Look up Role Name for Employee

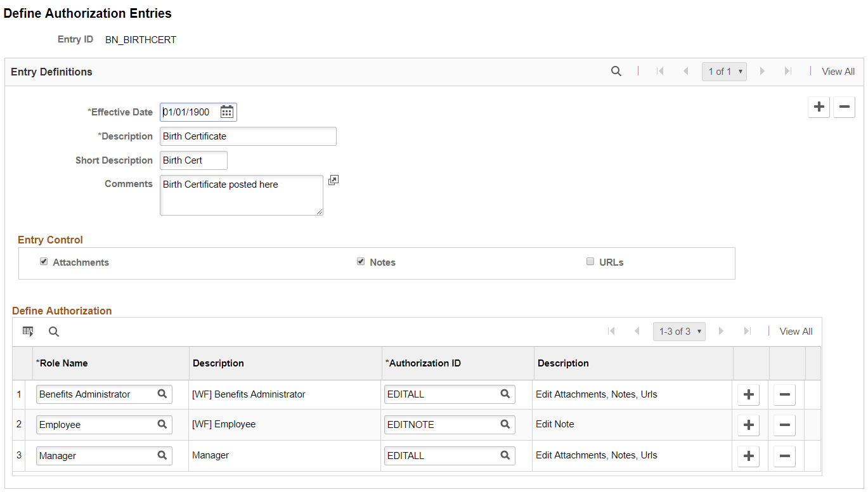162,424
